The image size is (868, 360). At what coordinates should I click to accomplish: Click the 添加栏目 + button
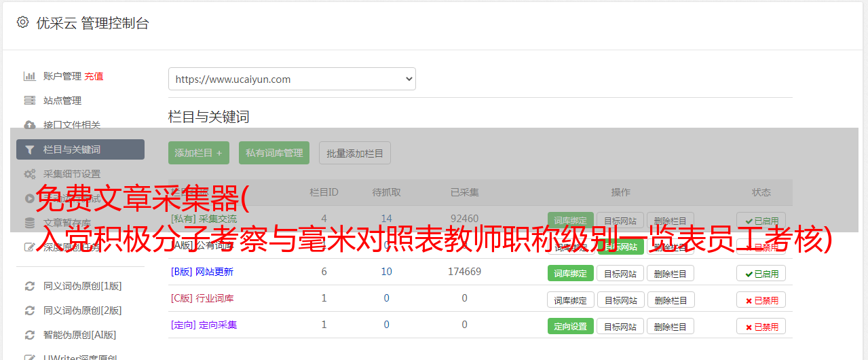tap(199, 153)
